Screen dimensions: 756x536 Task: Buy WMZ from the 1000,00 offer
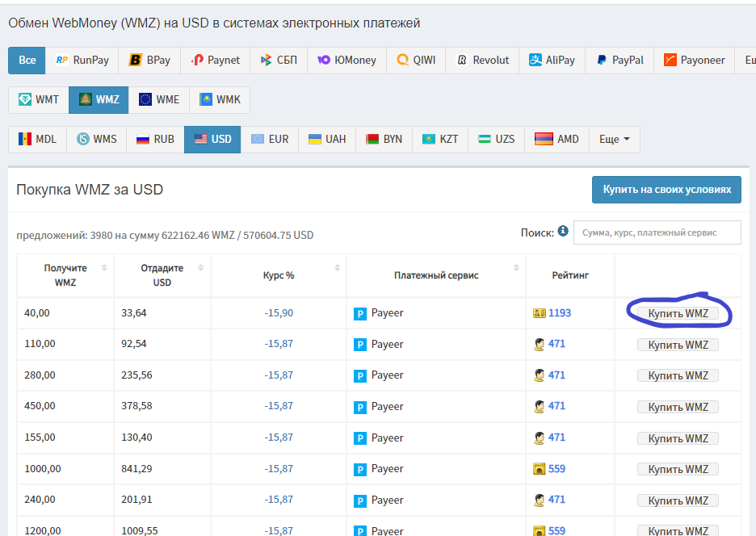[678, 469]
